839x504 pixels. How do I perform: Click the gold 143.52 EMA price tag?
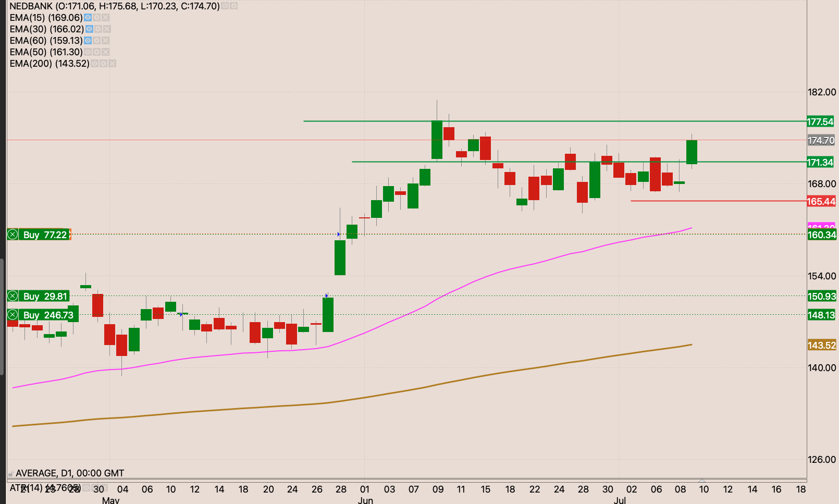click(821, 345)
